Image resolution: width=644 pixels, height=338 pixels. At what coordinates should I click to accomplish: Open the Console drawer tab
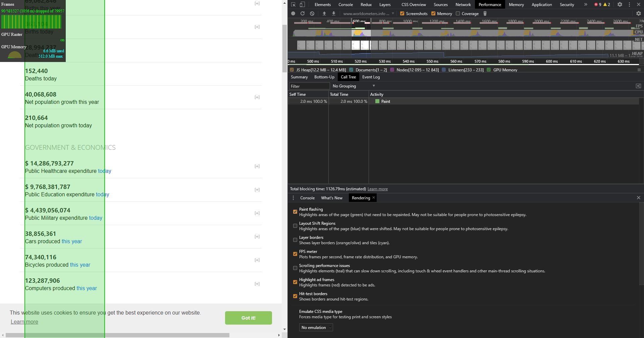pyautogui.click(x=307, y=198)
